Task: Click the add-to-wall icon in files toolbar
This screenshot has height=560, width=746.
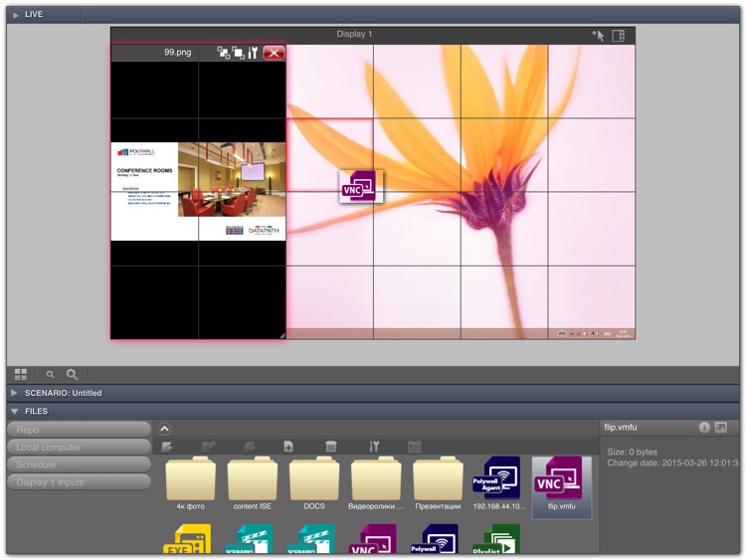Action: [166, 447]
